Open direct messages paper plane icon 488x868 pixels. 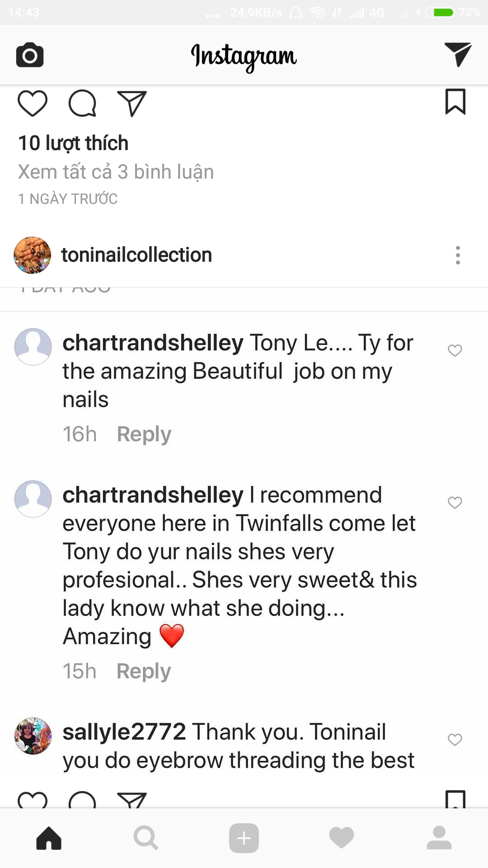tap(457, 54)
